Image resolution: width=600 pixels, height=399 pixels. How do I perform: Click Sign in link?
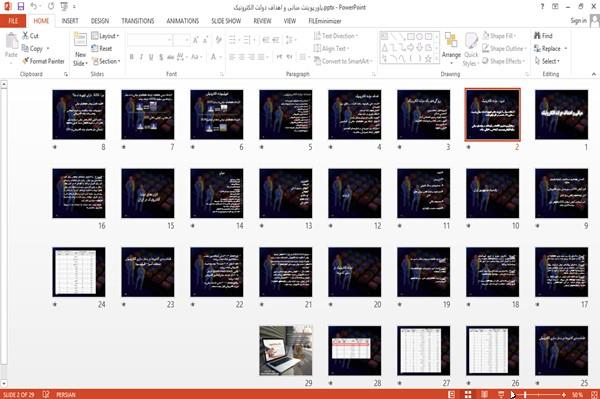(578, 21)
